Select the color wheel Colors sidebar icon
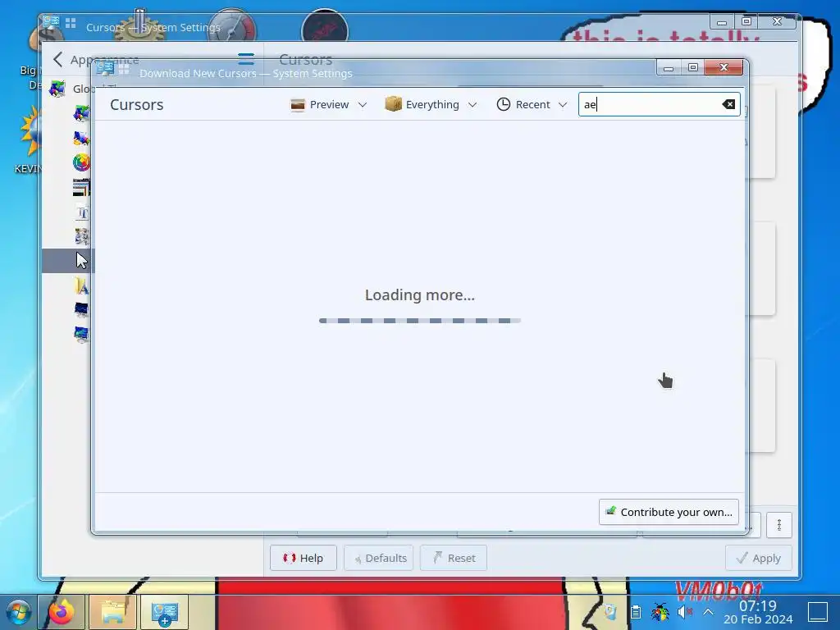840x630 pixels. (x=81, y=162)
